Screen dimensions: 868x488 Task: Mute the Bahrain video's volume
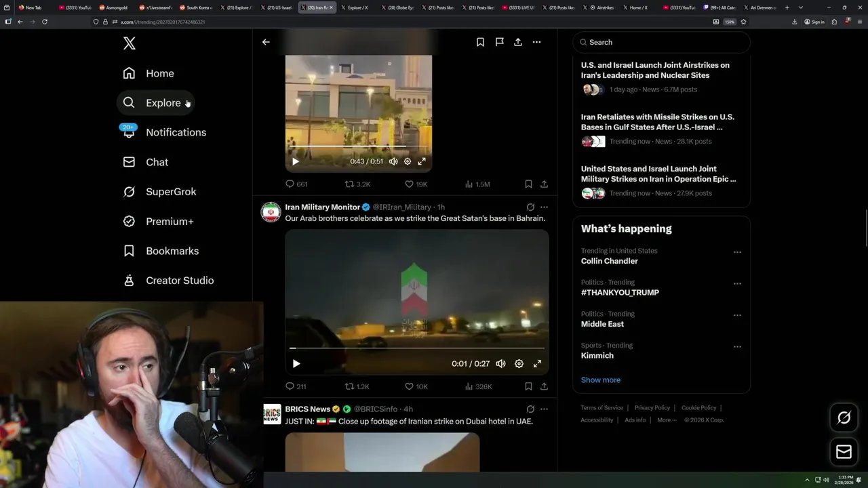coord(500,364)
